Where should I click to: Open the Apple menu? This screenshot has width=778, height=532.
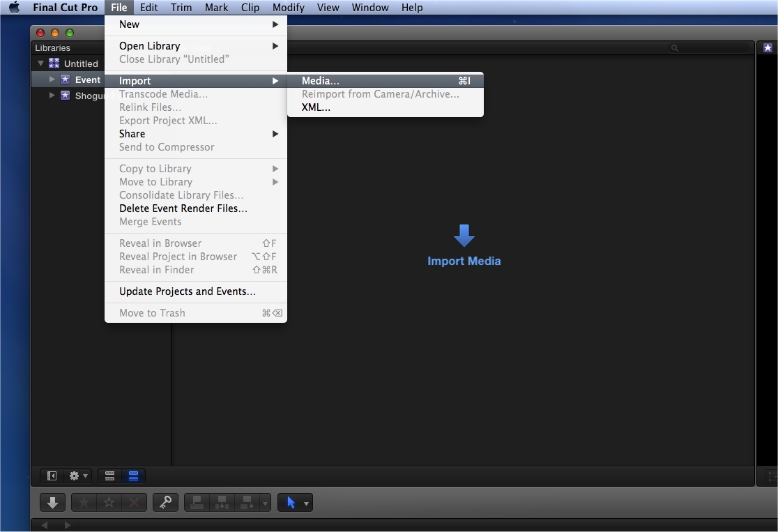pyautogui.click(x=14, y=8)
